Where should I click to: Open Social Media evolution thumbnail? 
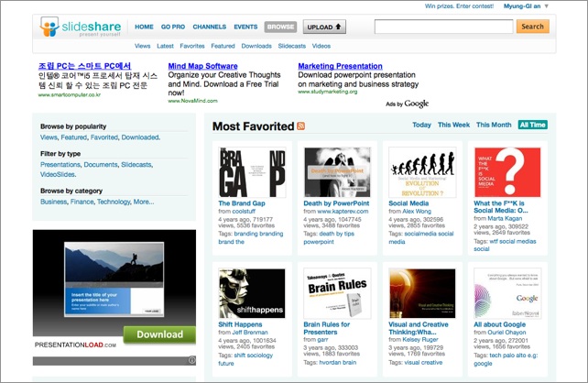[x=422, y=172]
